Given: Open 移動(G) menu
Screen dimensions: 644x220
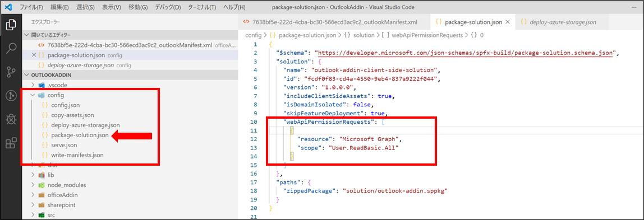Looking at the screenshot, I should pos(138,7).
